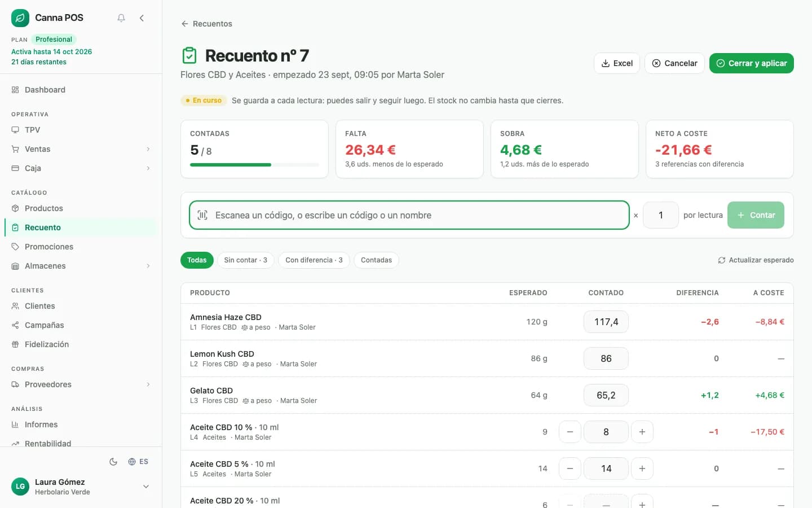812x508 pixels.
Task: Expand the Almacenes submenu chevron
Action: click(x=148, y=266)
